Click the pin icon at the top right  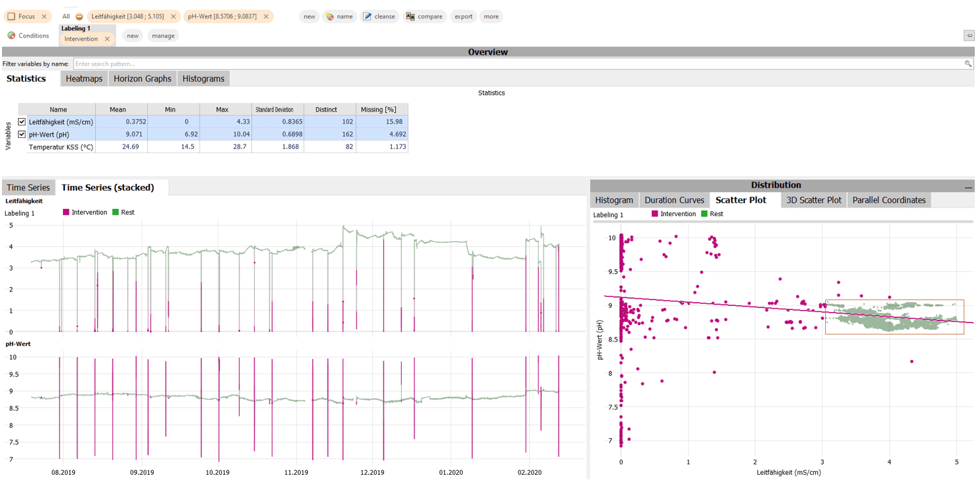click(969, 35)
